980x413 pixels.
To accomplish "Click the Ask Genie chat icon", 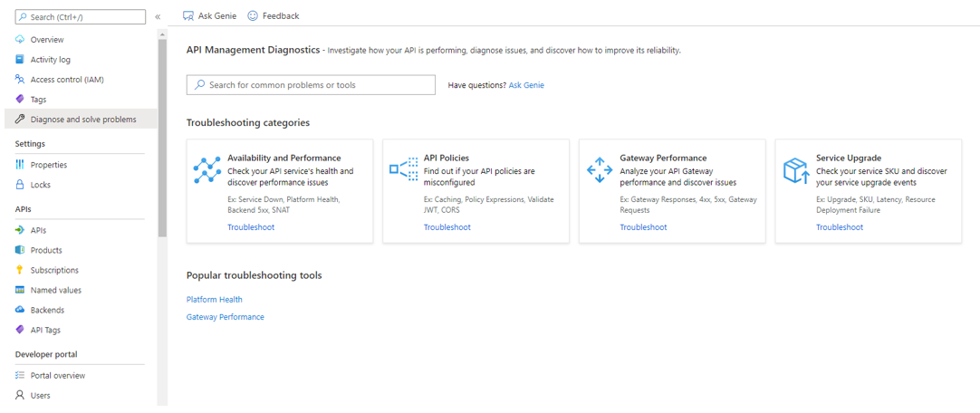I will click(187, 16).
